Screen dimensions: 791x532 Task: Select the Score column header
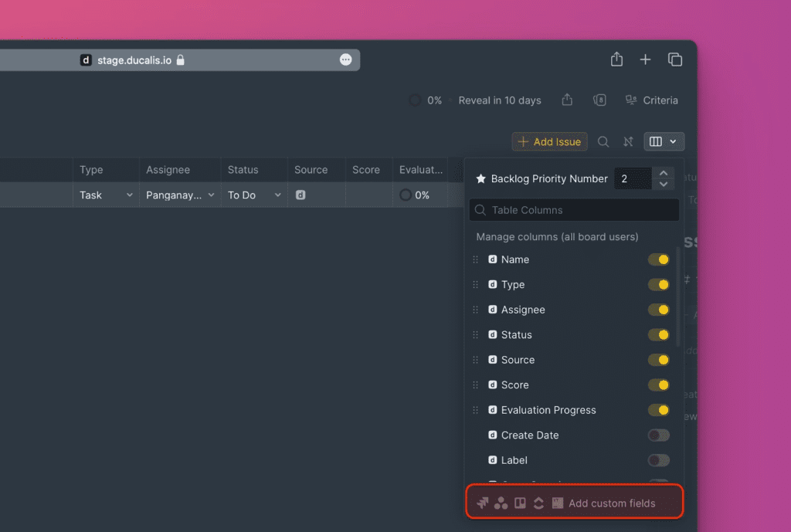367,169
